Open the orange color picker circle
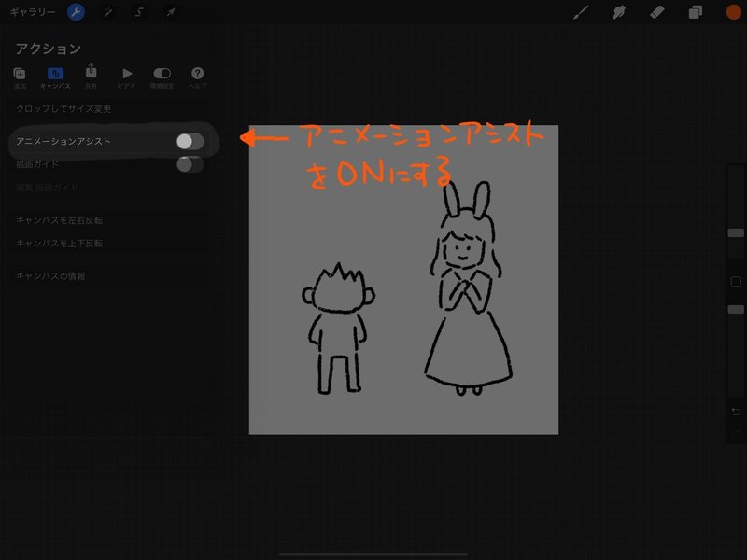This screenshot has width=747, height=560. pyautogui.click(x=734, y=12)
